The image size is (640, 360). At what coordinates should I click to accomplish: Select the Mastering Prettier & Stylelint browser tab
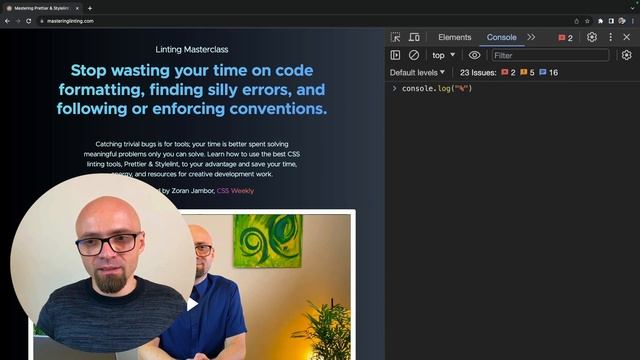(x=42, y=8)
